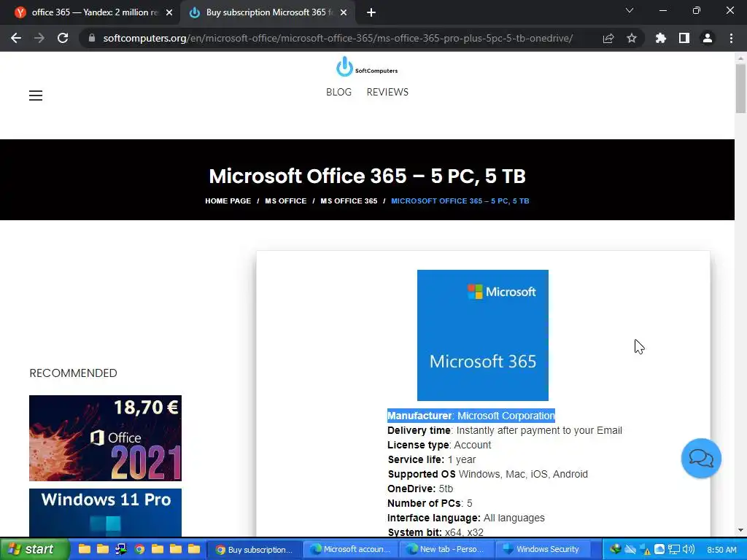Click the highlighted Manufacturer line
Image resolution: width=747 pixels, height=560 pixels.
pyautogui.click(x=471, y=416)
